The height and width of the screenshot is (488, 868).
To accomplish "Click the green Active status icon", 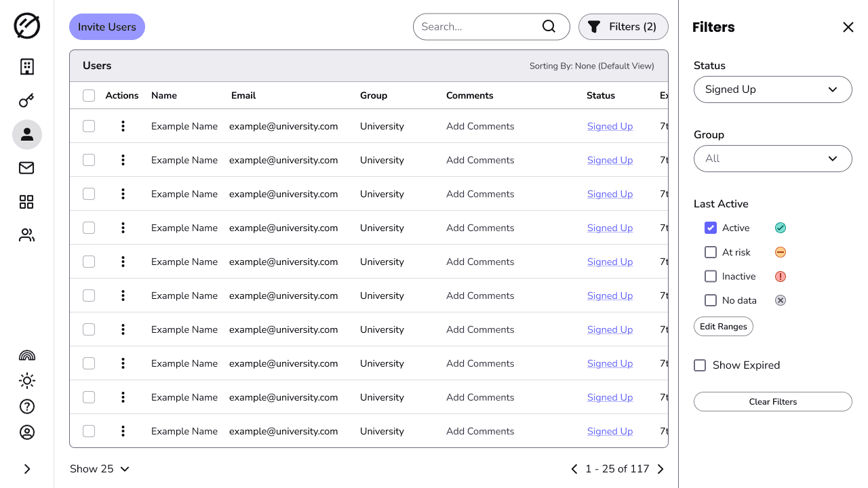I will pos(781,228).
